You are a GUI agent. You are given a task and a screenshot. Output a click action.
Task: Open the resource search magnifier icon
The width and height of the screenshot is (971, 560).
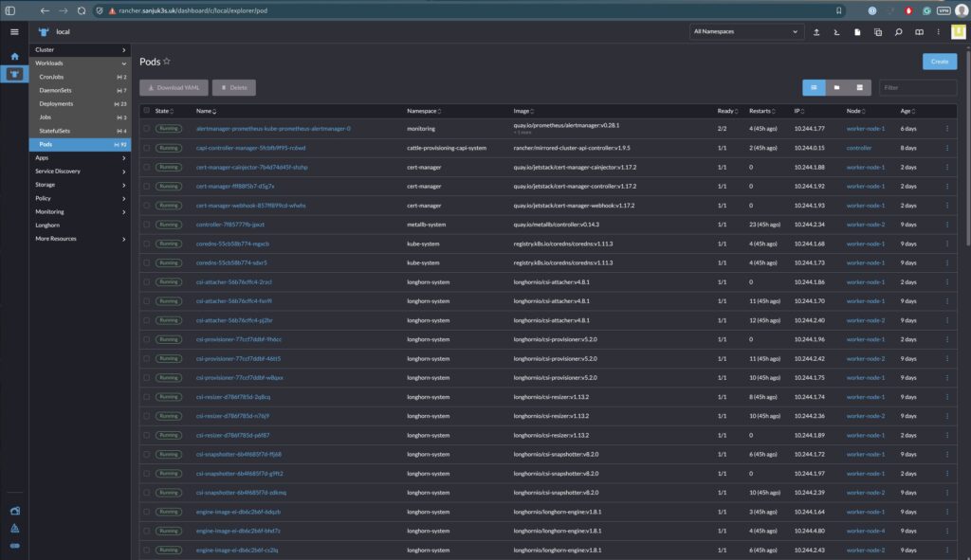[898, 31]
